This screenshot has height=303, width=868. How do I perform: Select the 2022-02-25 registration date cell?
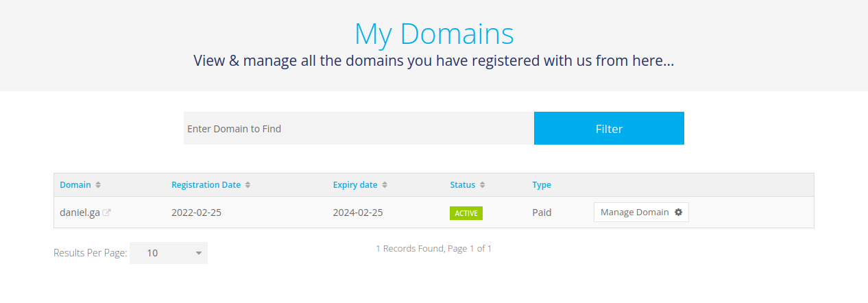(196, 213)
